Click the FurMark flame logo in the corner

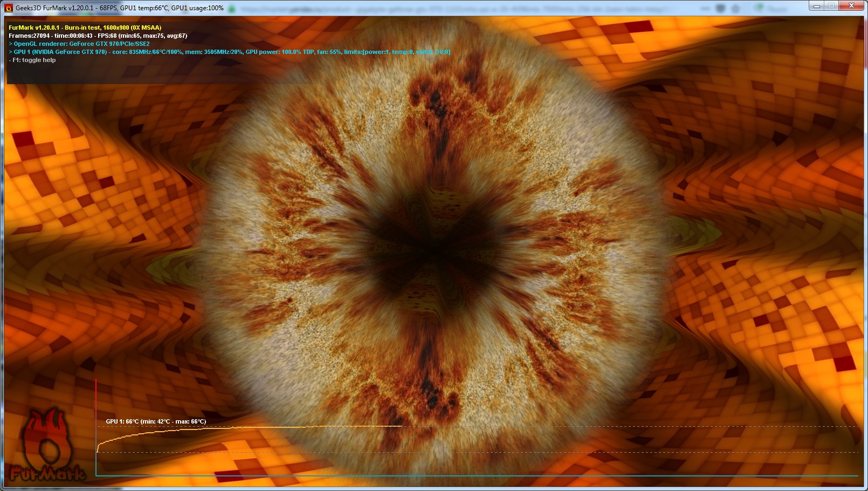click(x=47, y=445)
